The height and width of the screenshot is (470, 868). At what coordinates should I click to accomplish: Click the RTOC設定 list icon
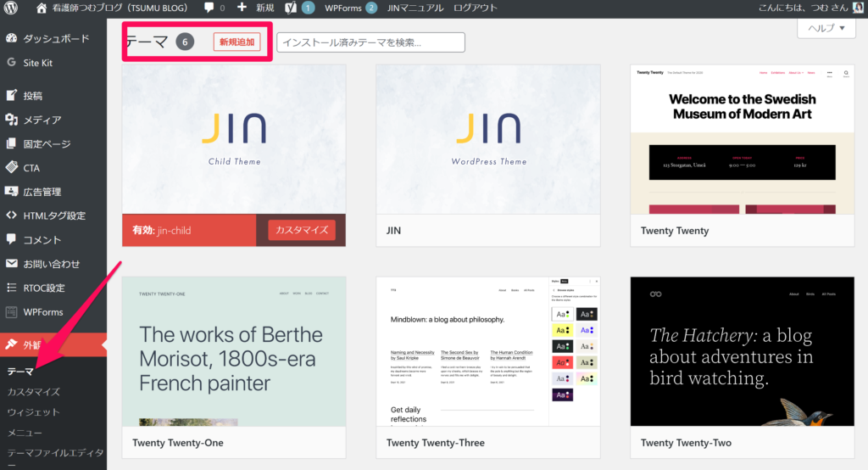(11, 288)
